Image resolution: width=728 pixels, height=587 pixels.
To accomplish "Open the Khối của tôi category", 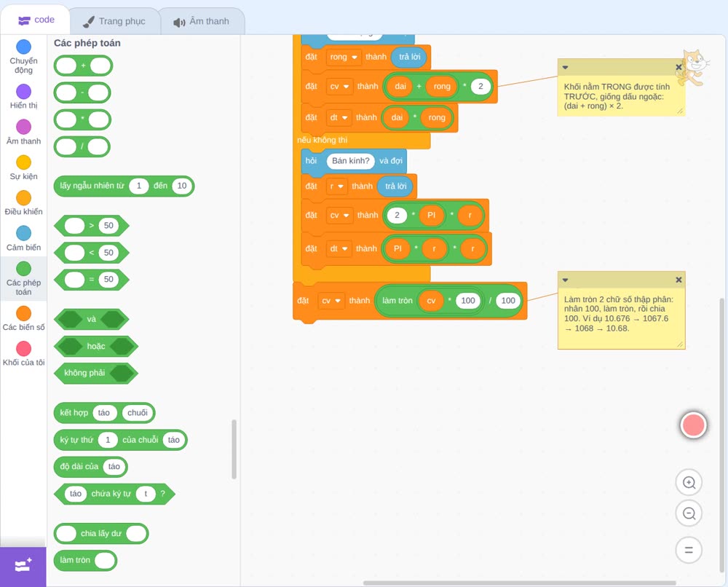I will coord(24,354).
